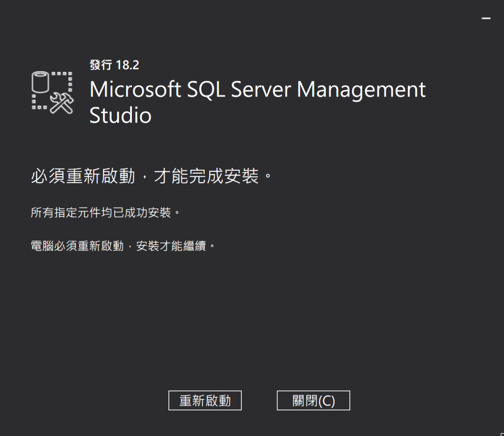Click the database cylinder in the logo

[x=40, y=83]
